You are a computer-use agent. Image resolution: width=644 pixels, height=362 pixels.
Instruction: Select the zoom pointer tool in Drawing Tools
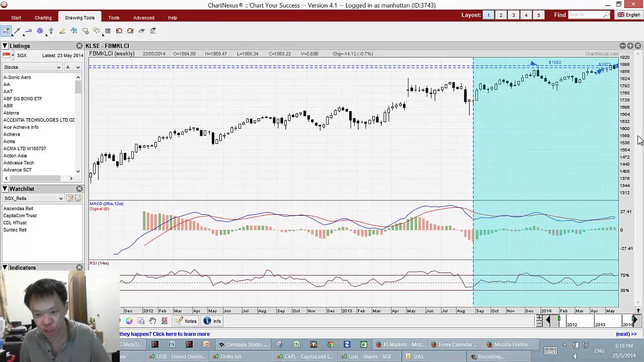pos(6,31)
